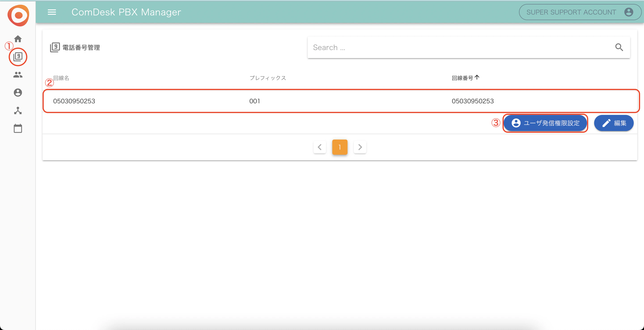Click the ComDesk orange logo

(18, 15)
